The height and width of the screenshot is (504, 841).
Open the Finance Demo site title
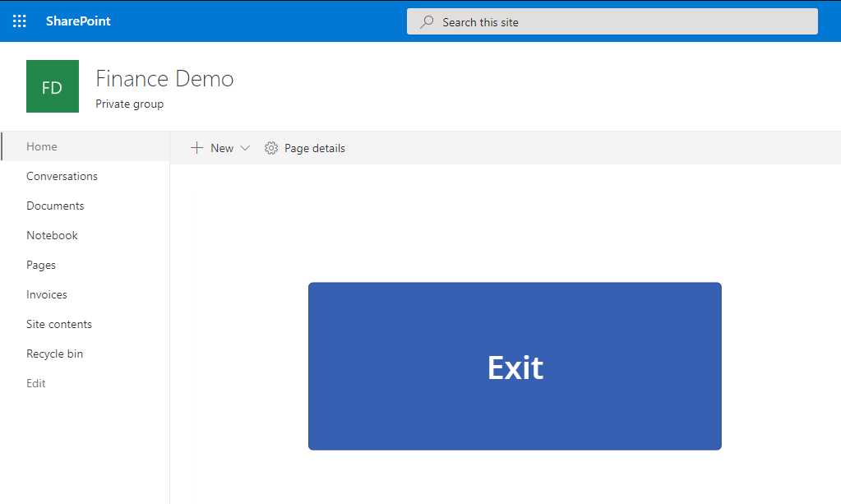click(164, 79)
